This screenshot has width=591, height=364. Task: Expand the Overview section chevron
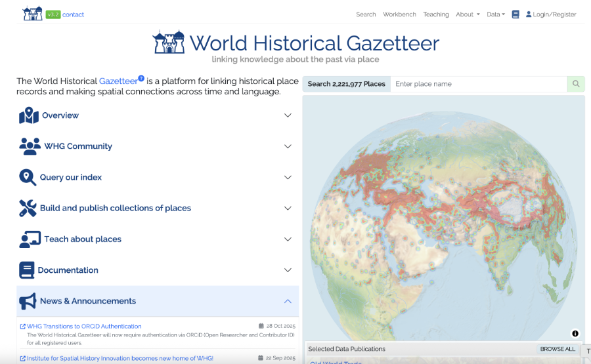point(288,115)
